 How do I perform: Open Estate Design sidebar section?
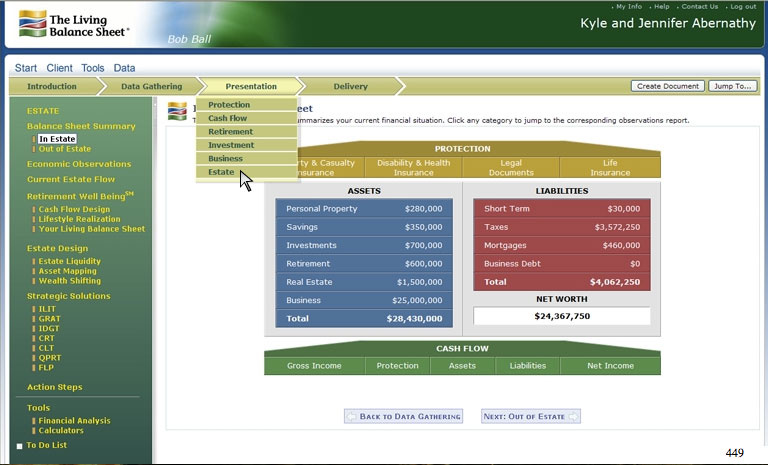(x=57, y=248)
